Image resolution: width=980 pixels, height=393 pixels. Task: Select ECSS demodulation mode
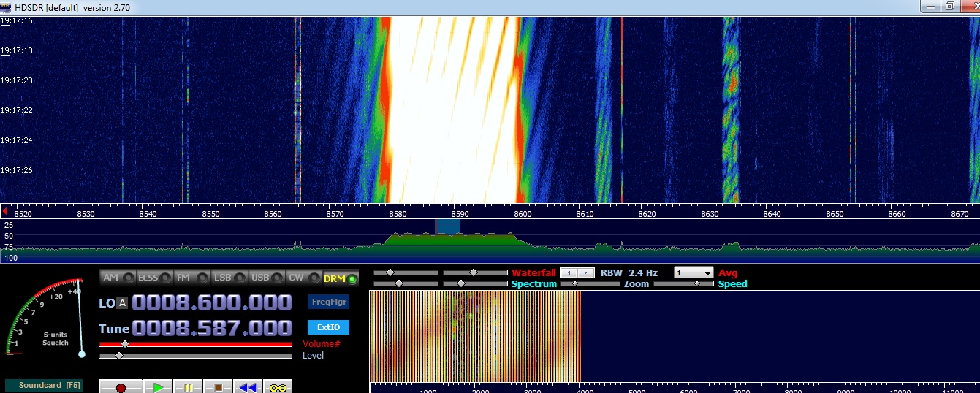tap(154, 278)
